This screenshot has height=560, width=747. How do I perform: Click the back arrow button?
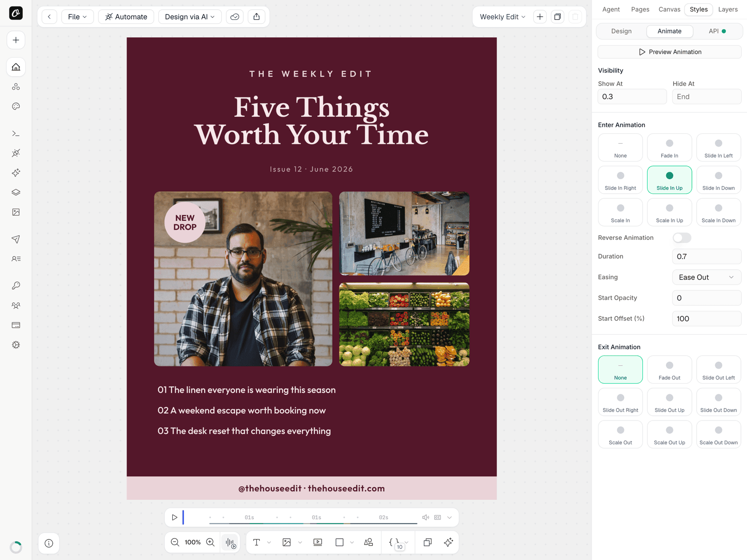pyautogui.click(x=49, y=17)
